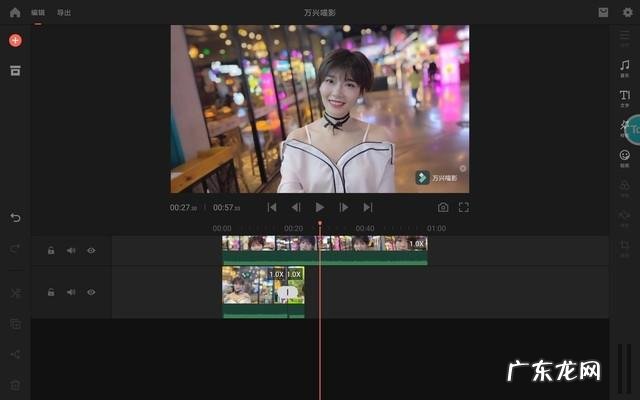Mute the second track audio
This screenshot has height=400, width=640.
click(x=71, y=292)
